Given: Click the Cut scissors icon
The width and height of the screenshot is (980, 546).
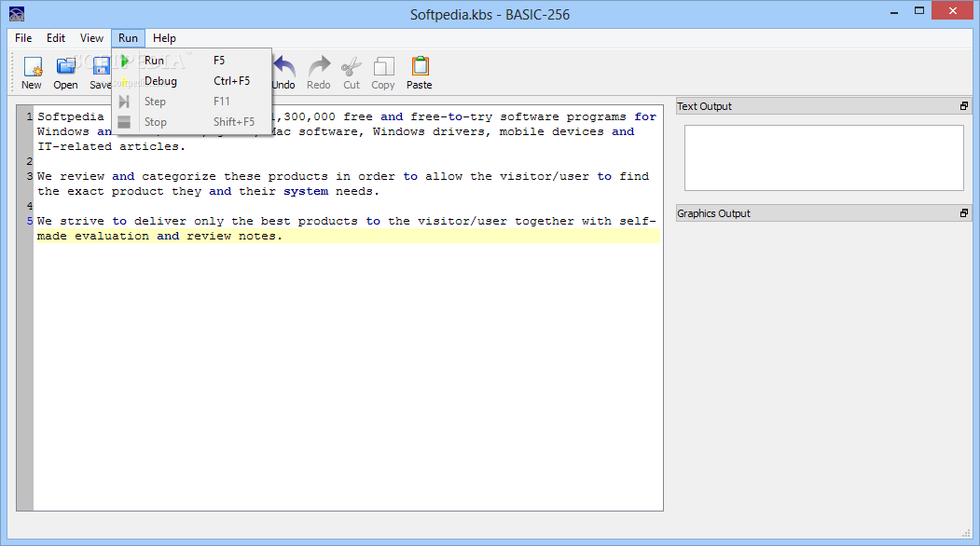Looking at the screenshot, I should pyautogui.click(x=352, y=66).
